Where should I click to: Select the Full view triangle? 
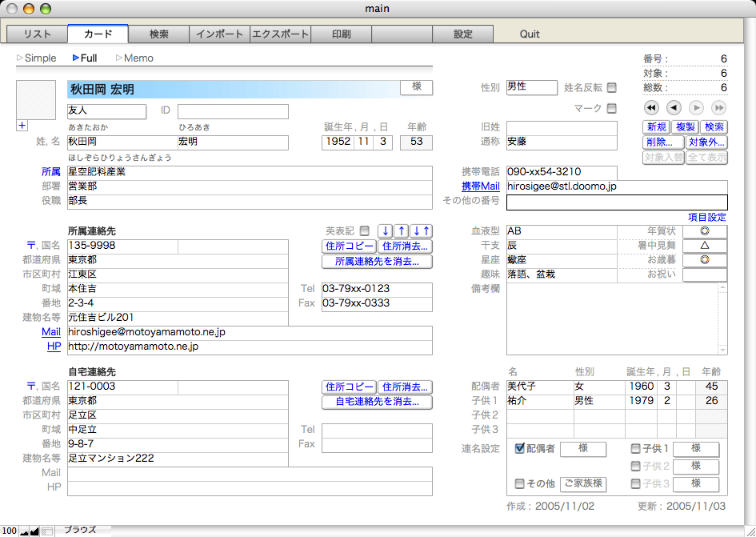tap(76, 58)
